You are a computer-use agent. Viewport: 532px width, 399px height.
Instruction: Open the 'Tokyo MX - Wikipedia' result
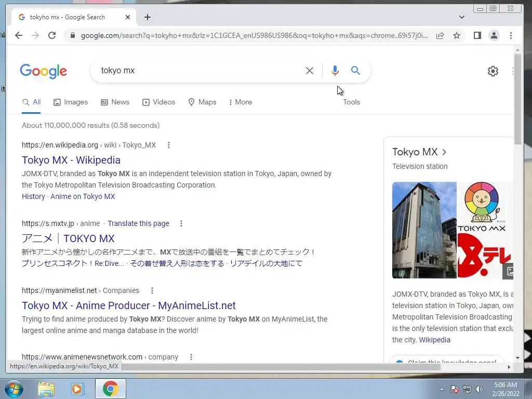pos(71,160)
